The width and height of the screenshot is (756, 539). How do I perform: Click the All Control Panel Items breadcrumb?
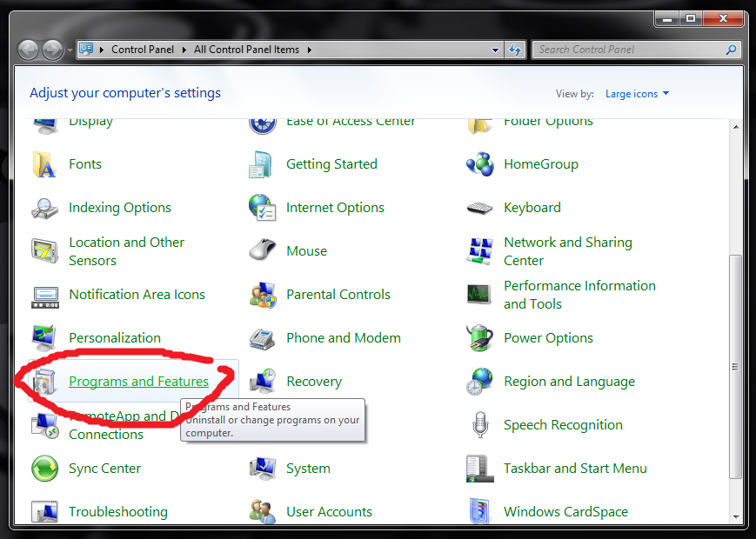[x=246, y=50]
